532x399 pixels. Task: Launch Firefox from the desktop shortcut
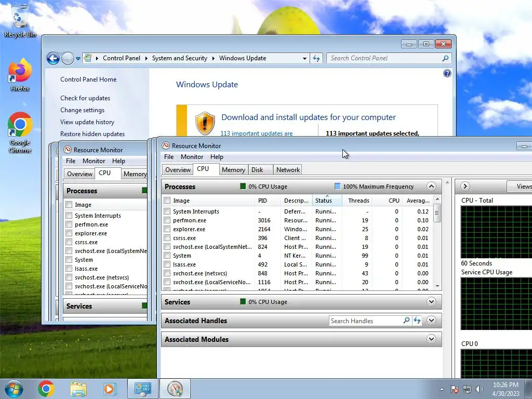tap(20, 75)
